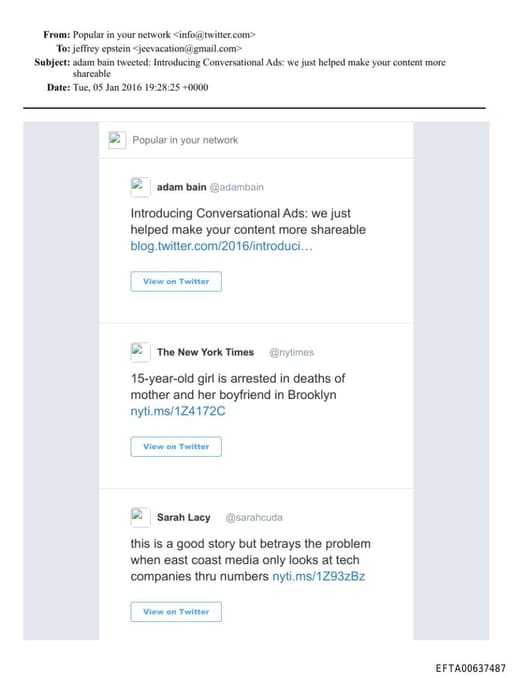The width and height of the screenshot is (512, 678).
Task: Open the blog.twitter.com/2016/introduci… link
Action: (221, 246)
